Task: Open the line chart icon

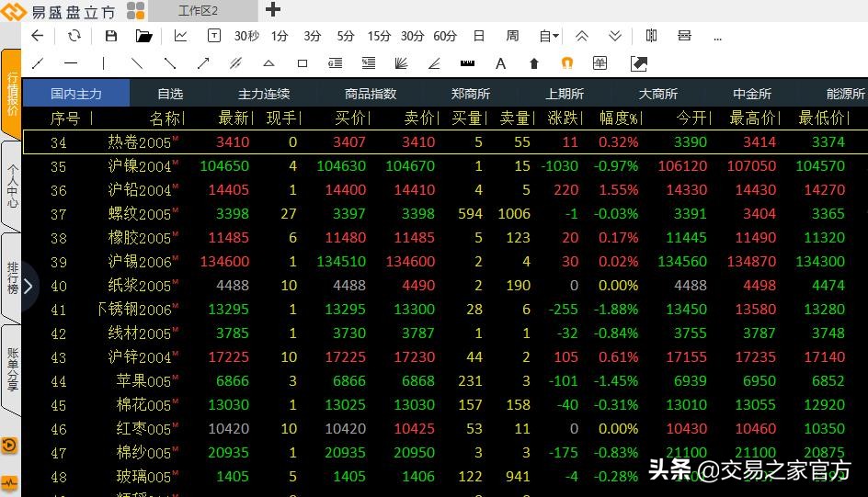Action: coord(180,36)
